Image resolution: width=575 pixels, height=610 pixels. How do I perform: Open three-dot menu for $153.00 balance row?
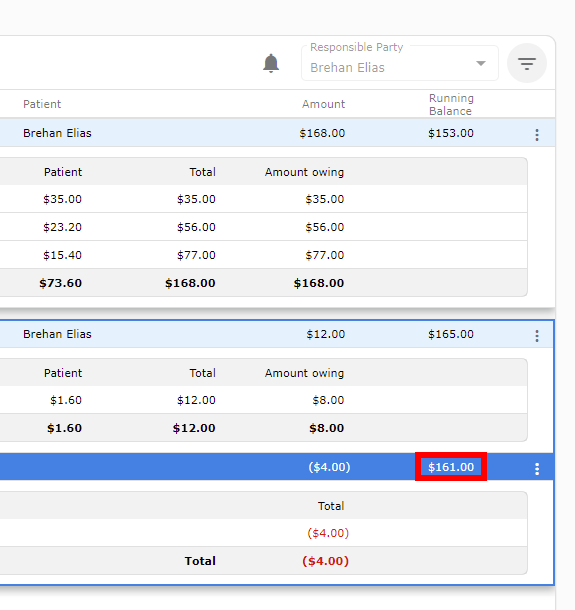tap(537, 135)
